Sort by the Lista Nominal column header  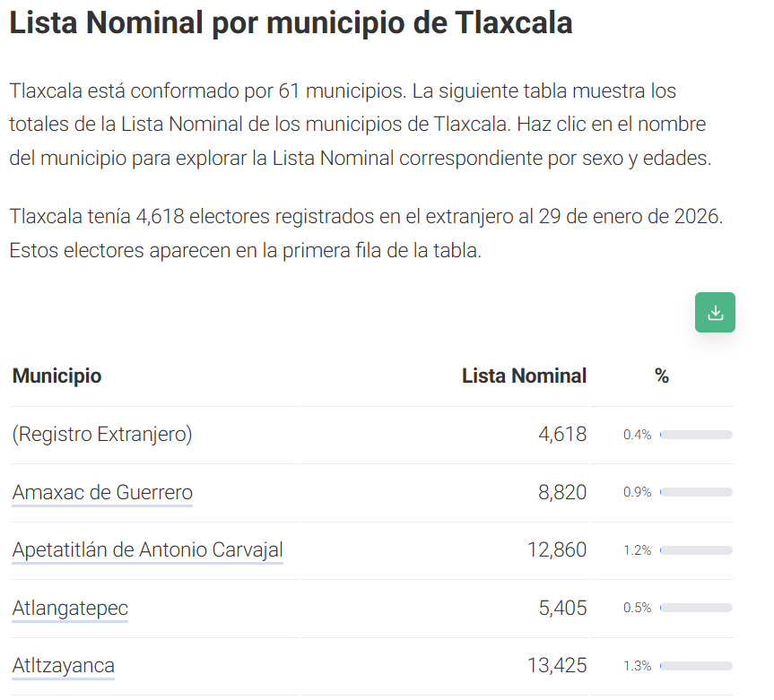coord(525,376)
